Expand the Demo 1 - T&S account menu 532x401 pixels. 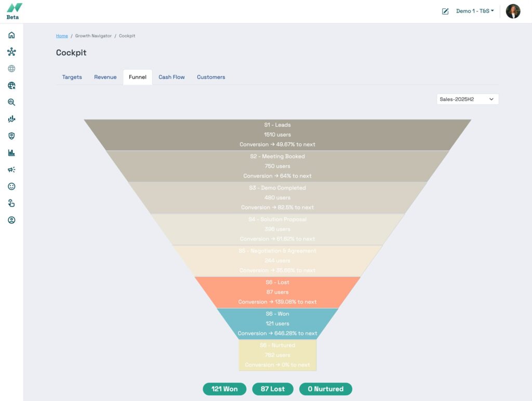(474, 11)
